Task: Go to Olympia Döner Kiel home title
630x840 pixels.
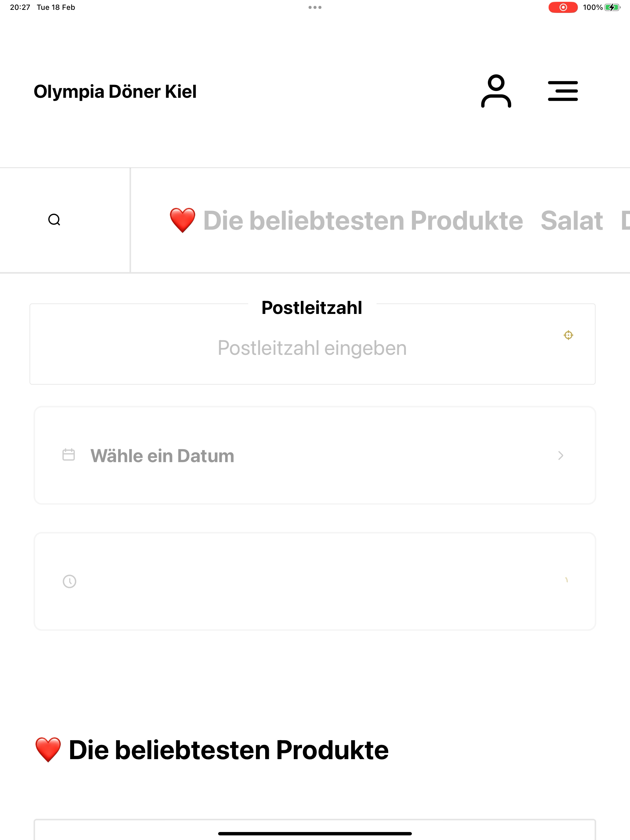Action: pos(115,92)
